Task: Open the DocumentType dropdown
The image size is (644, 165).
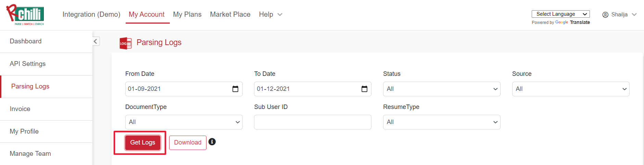Action: 184,122
